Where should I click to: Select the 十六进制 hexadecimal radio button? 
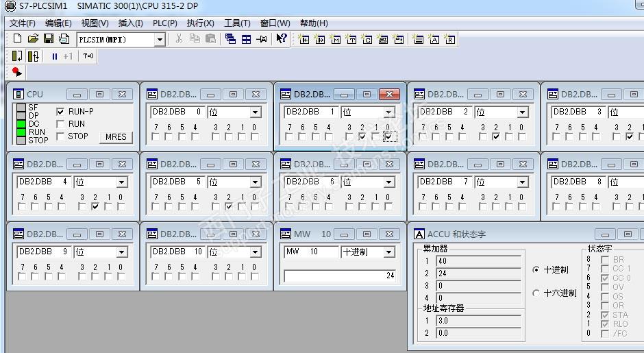tap(536, 293)
